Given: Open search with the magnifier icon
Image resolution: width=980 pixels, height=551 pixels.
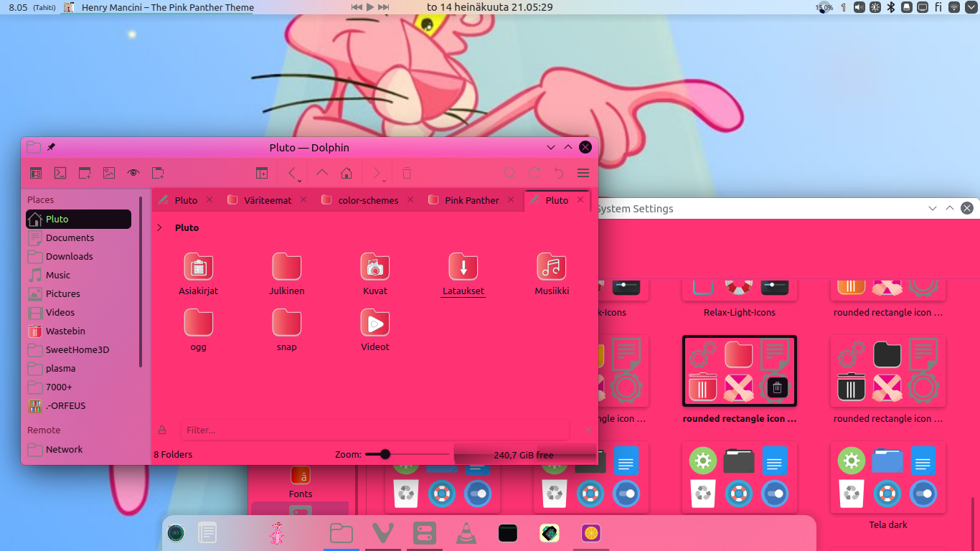Looking at the screenshot, I should point(510,173).
